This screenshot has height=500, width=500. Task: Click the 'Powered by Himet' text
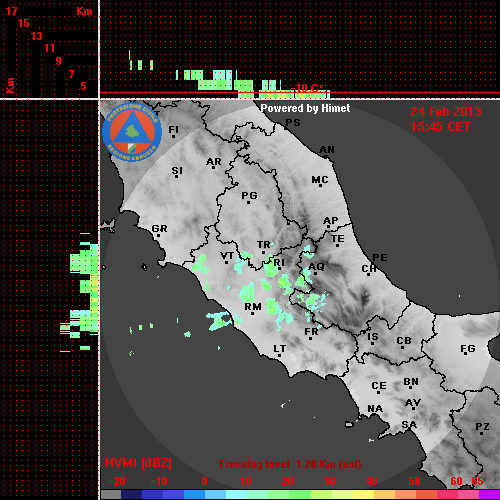305,108
